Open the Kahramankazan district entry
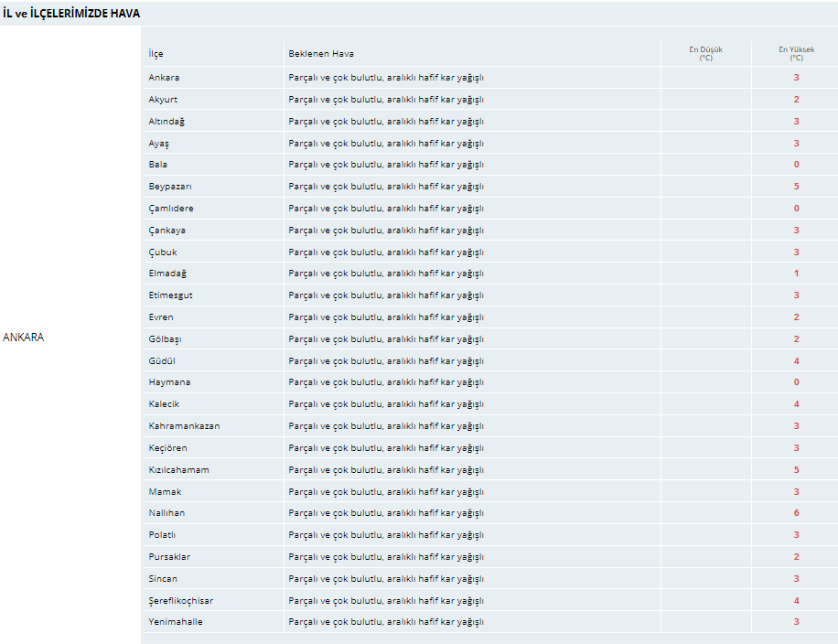Viewport: 838px width, 644px height. coord(185,426)
